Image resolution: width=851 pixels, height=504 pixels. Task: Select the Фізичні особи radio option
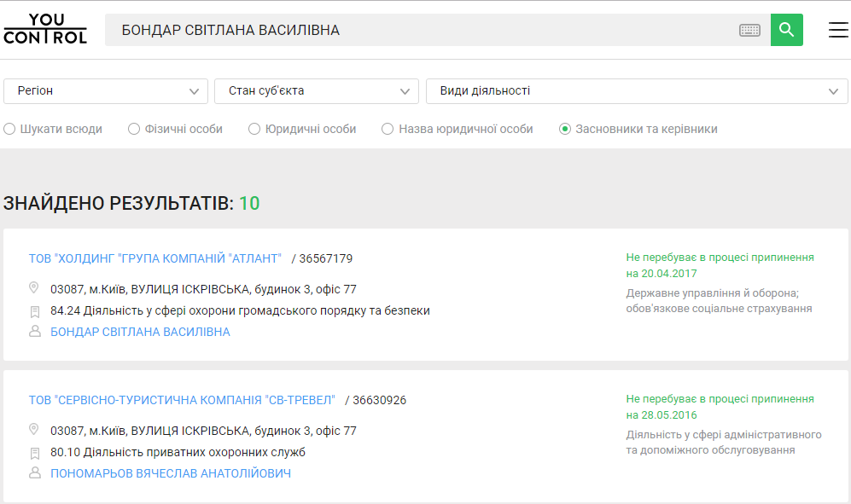pos(134,130)
